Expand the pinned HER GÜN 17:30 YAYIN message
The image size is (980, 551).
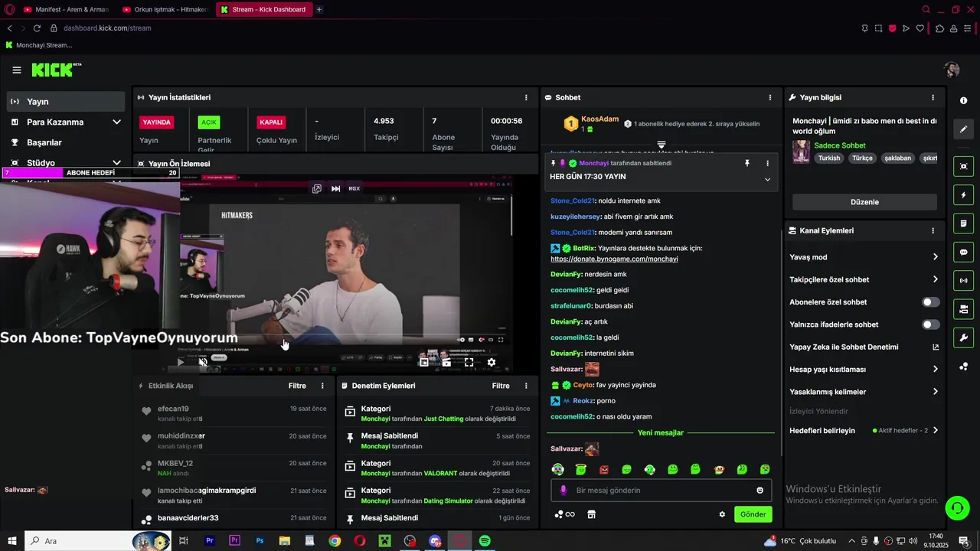coord(767,179)
